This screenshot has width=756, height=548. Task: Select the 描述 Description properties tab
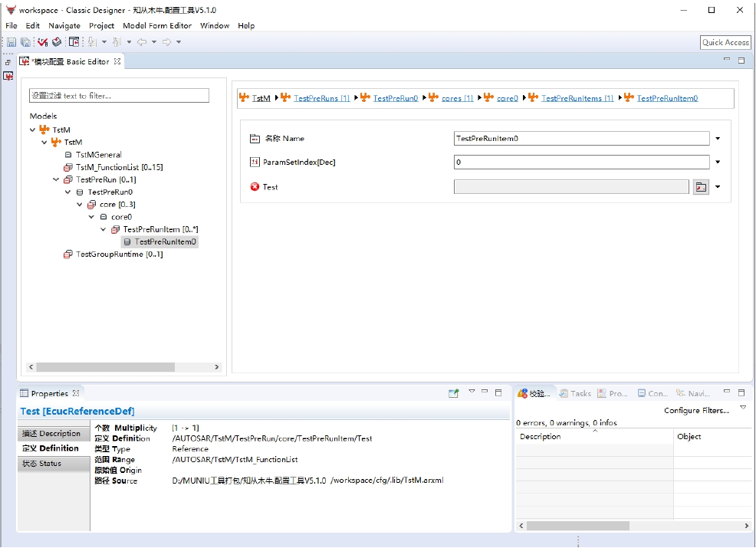point(52,434)
